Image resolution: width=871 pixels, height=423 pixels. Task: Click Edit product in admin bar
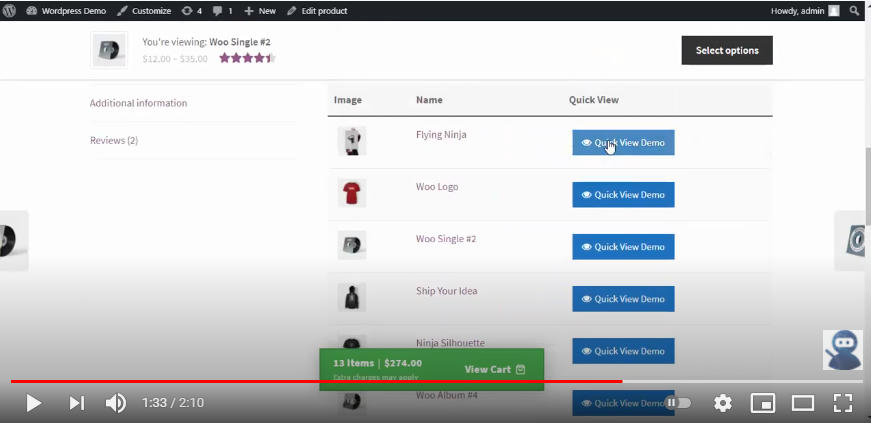(x=317, y=11)
